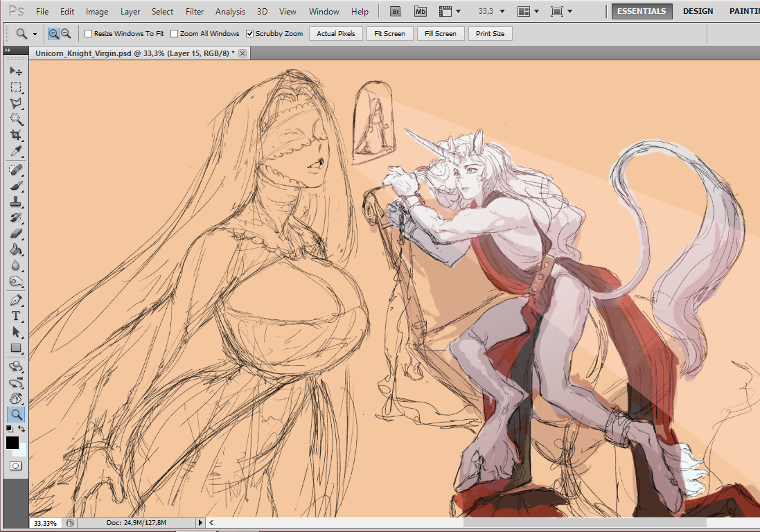Screen dimensions: 760x532
Task: Pick the Crop tool
Action: click(15, 135)
